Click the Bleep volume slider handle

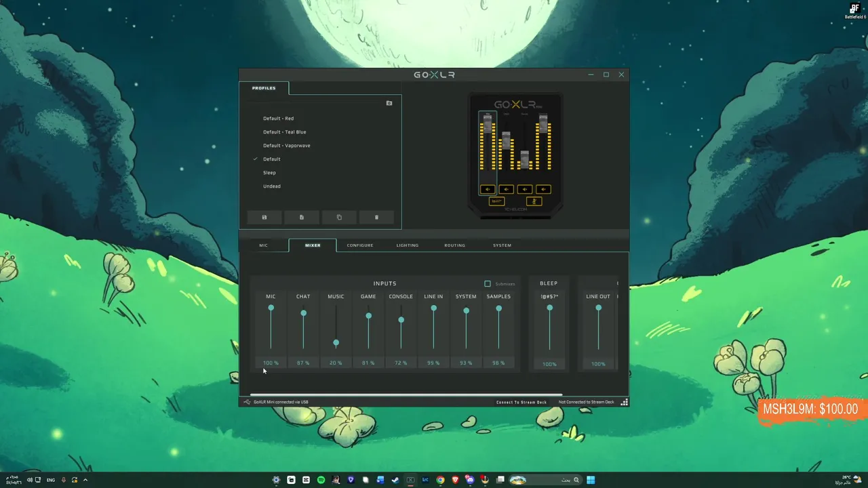[549, 308]
